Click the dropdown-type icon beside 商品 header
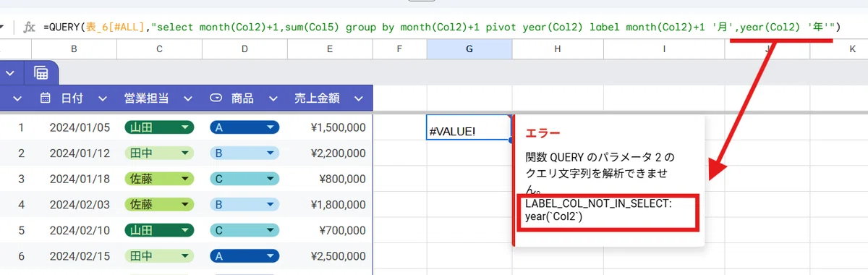 216,98
